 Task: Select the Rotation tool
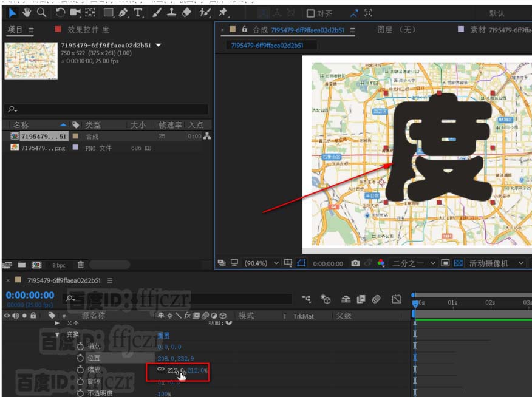(61, 12)
